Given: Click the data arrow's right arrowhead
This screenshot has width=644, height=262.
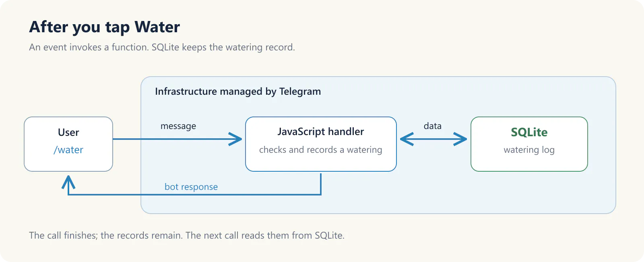Looking at the screenshot, I should (x=460, y=139).
